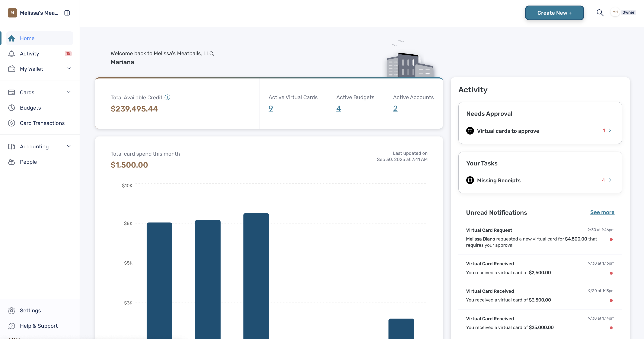Click the People icon in sidebar

coord(12,162)
